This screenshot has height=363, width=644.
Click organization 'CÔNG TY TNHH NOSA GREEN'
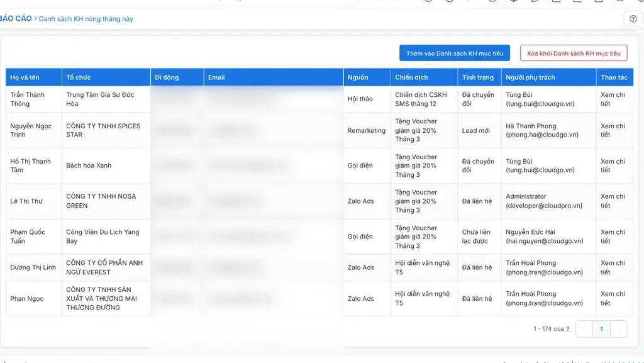coord(101,201)
